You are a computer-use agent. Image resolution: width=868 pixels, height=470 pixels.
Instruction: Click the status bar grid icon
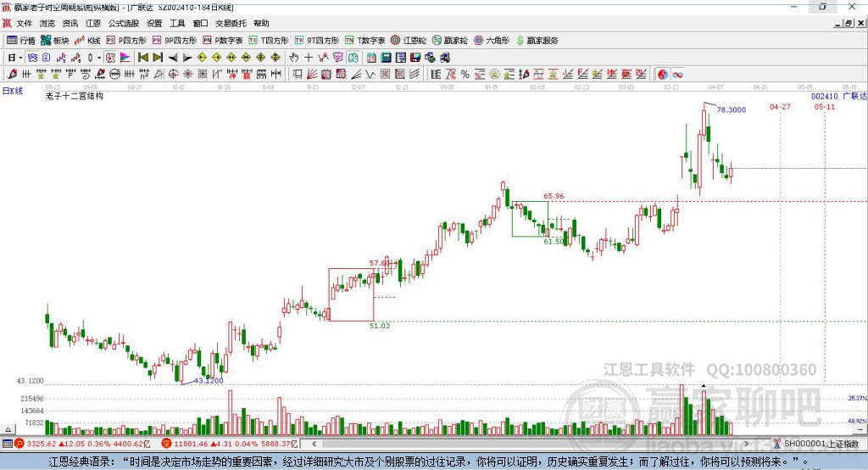7,444
